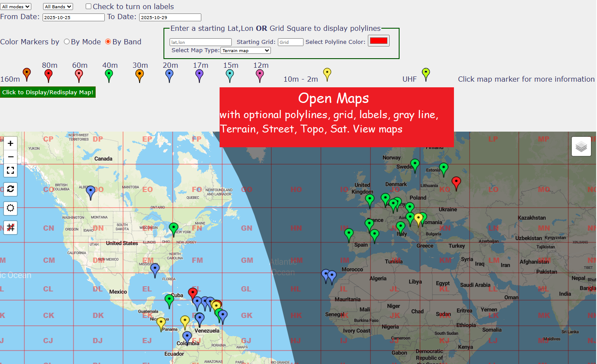This screenshot has height=364, width=597.
Task: Click the green marker over Sweden
Action: [x=415, y=165]
